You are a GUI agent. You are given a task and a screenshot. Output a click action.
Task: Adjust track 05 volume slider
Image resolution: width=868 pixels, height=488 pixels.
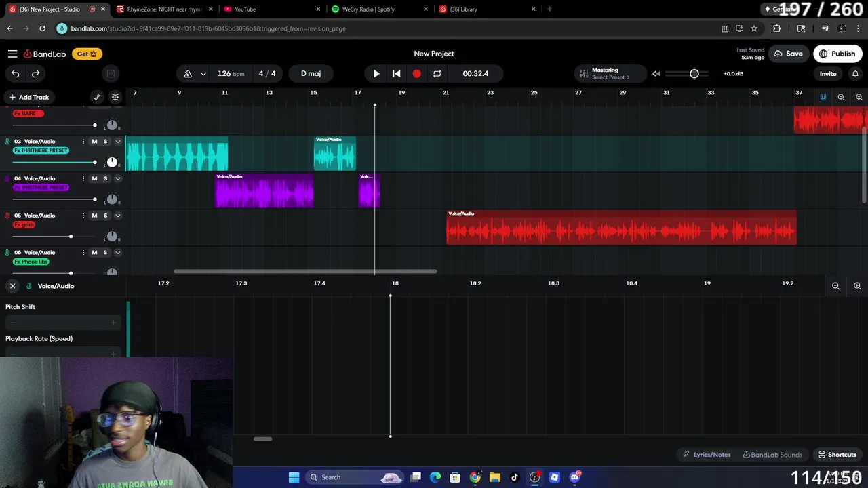tap(54, 236)
